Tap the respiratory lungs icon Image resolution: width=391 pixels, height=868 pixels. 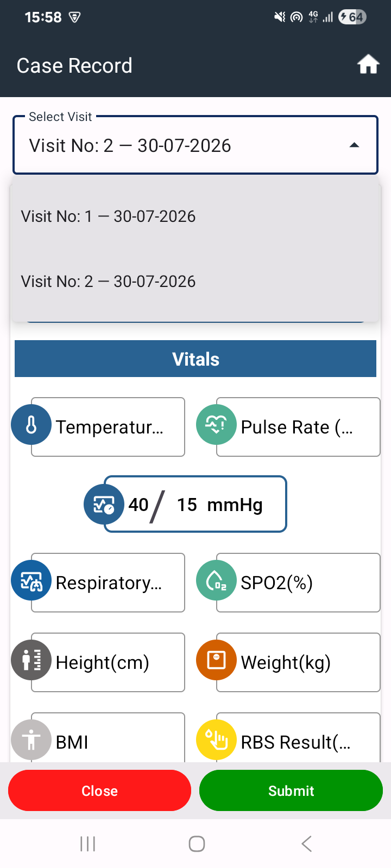[x=31, y=580]
